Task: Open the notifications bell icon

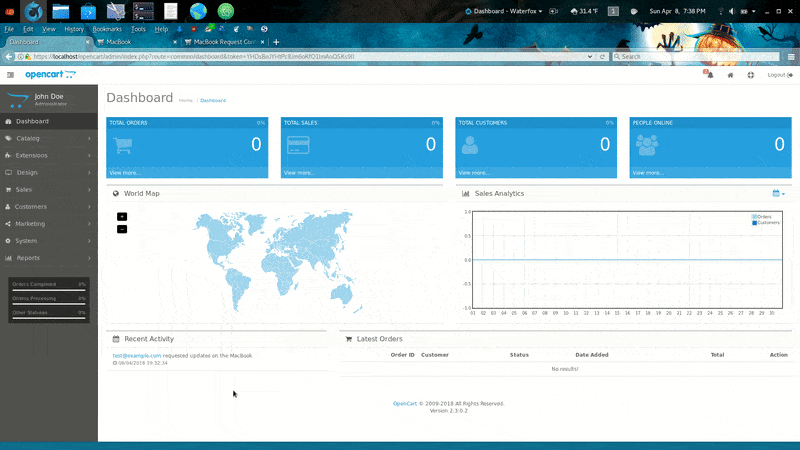Action: pos(709,74)
